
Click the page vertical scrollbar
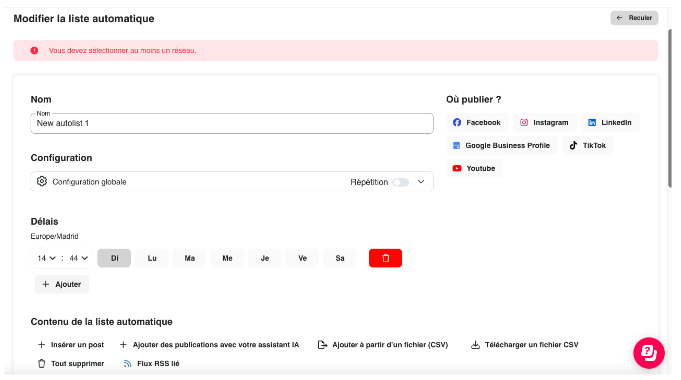(x=670, y=109)
